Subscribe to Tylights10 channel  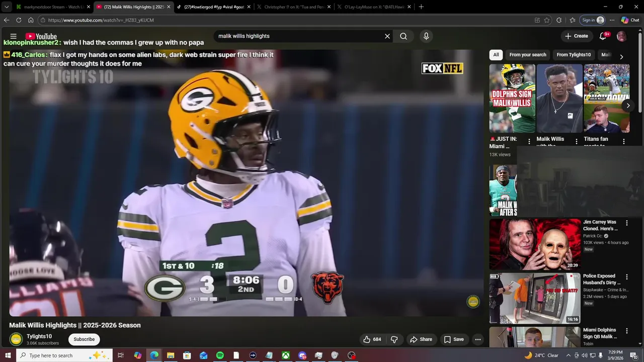click(x=84, y=339)
